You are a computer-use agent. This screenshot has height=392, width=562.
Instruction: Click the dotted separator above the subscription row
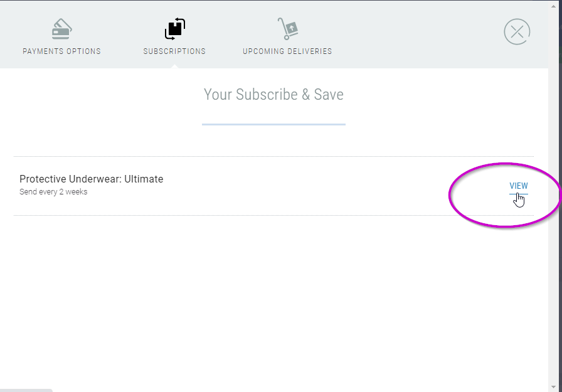(273, 156)
